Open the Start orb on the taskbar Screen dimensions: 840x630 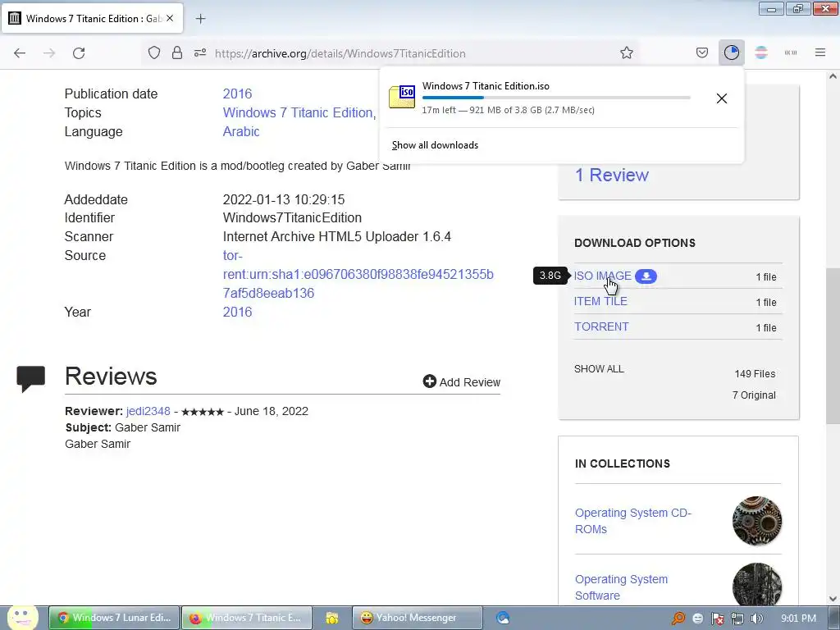coord(22,617)
